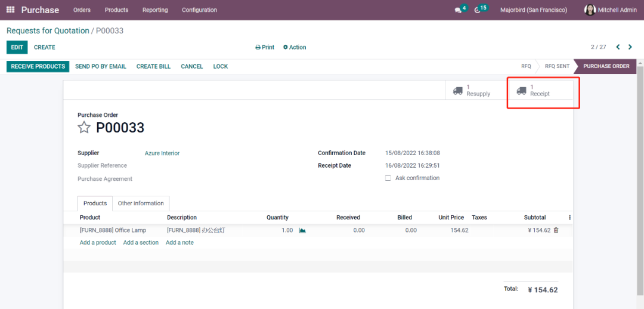Click the Office Lamp forecast chart icon
This screenshot has width=644, height=309.
302,230
